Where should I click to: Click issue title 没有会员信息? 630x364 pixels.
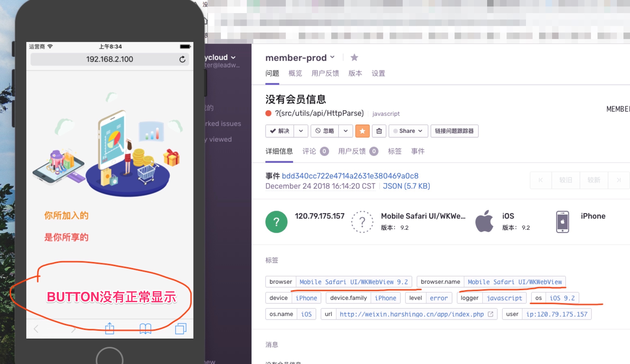pyautogui.click(x=295, y=99)
